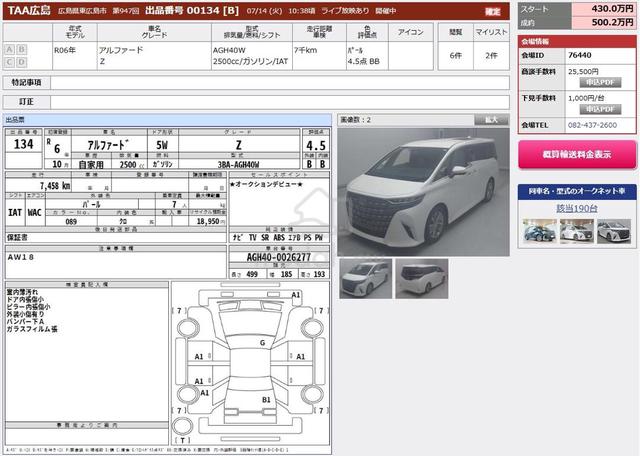The image size is (640, 456).
Task: Click the recycle fee 18,950 value
Action: click(x=208, y=221)
